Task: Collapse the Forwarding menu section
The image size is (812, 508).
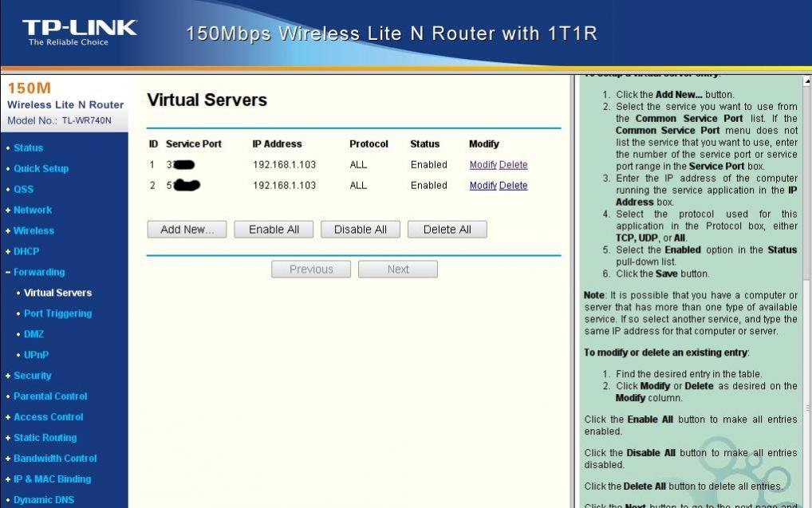Action: point(38,272)
